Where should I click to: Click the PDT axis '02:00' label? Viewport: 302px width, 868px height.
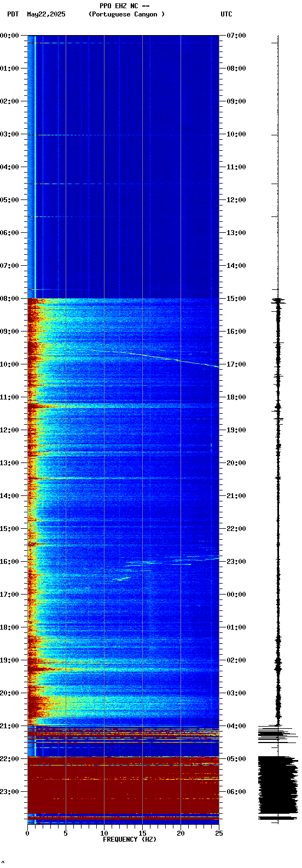tap(9, 101)
